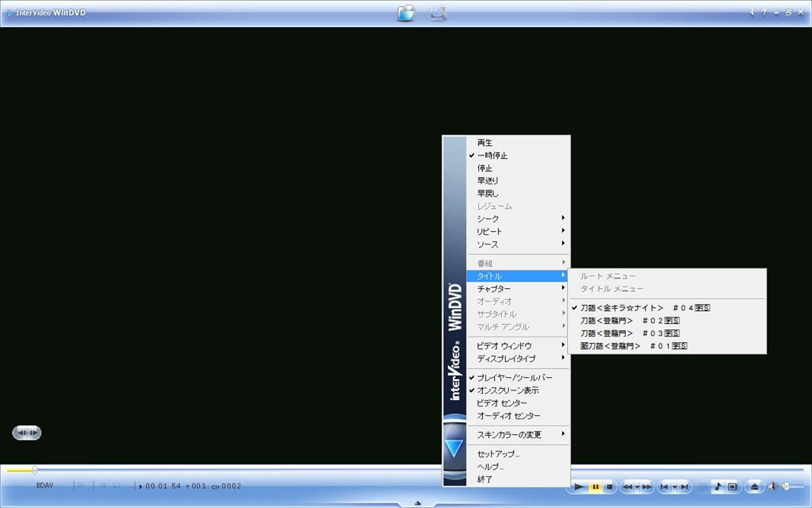
Task: Click the small expand arrow at bottom center
Action: coord(418,502)
